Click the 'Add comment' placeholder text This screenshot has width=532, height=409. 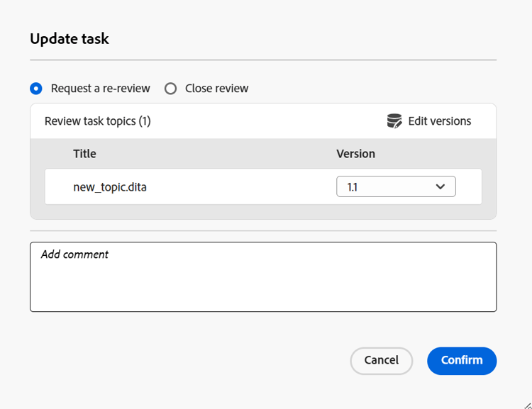74,254
